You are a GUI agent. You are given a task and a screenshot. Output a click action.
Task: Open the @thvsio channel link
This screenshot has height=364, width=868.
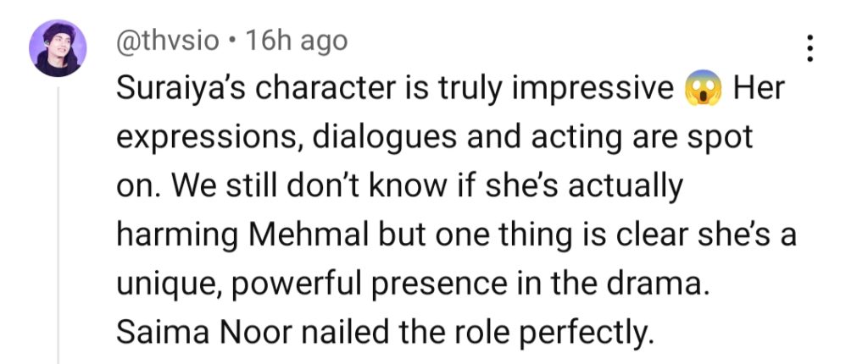(168, 41)
